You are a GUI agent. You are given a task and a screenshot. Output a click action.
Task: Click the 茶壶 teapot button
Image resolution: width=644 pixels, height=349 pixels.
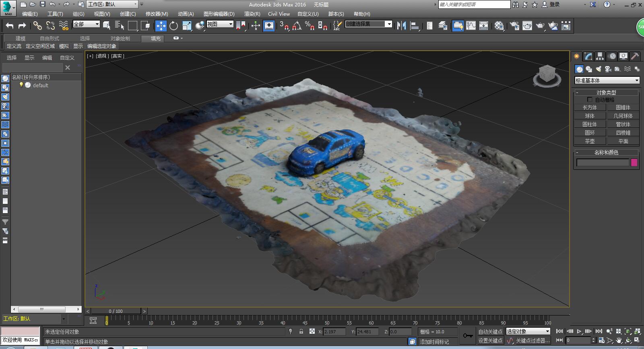pos(590,141)
